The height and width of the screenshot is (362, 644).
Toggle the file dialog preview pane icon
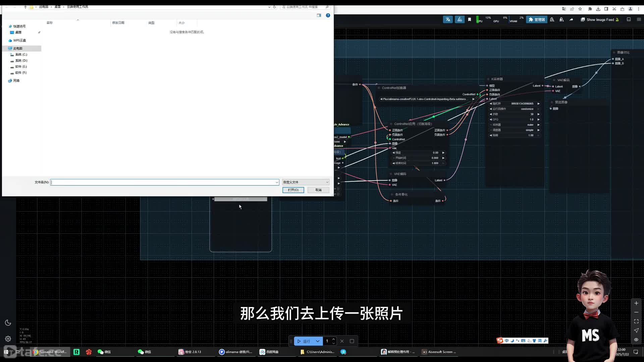click(x=319, y=15)
